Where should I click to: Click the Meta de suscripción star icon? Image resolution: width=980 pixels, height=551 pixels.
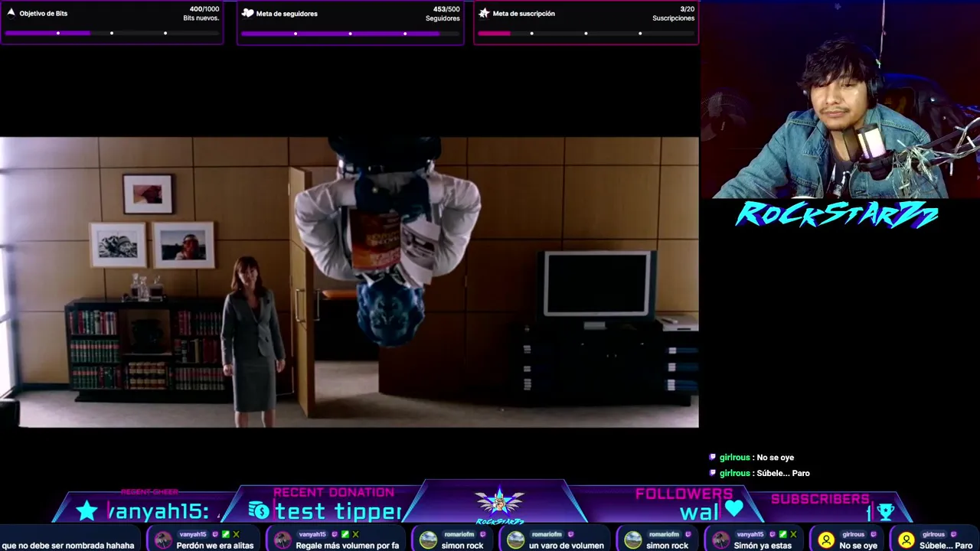(484, 13)
